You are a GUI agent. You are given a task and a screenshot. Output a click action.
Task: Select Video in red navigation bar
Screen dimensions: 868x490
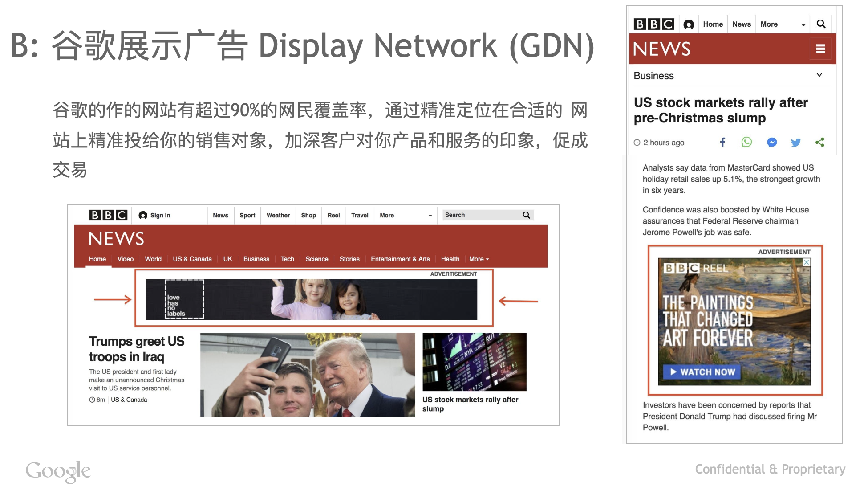[x=126, y=259]
